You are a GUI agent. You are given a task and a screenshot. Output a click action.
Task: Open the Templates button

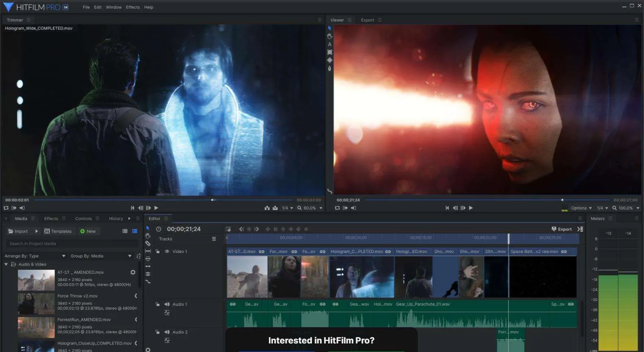pos(58,231)
